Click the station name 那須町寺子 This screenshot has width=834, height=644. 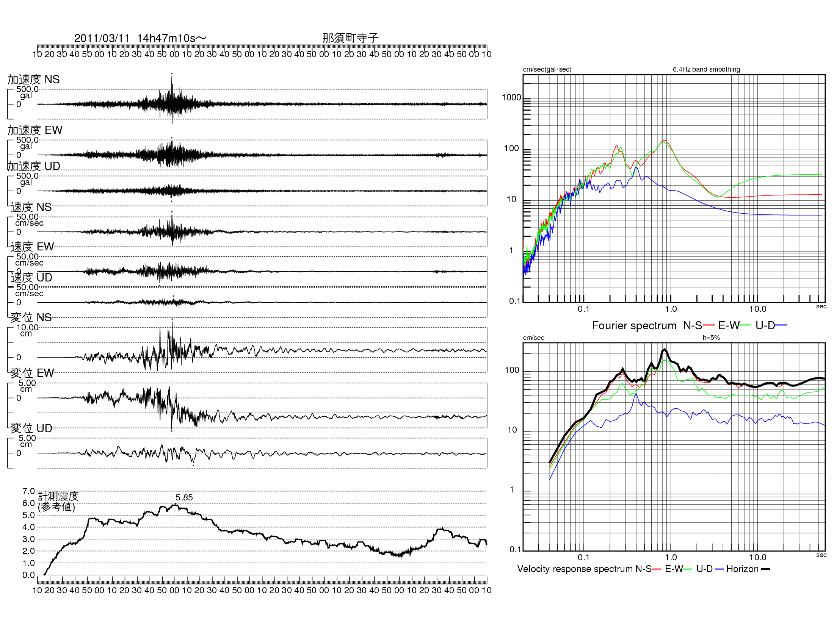tap(350, 38)
